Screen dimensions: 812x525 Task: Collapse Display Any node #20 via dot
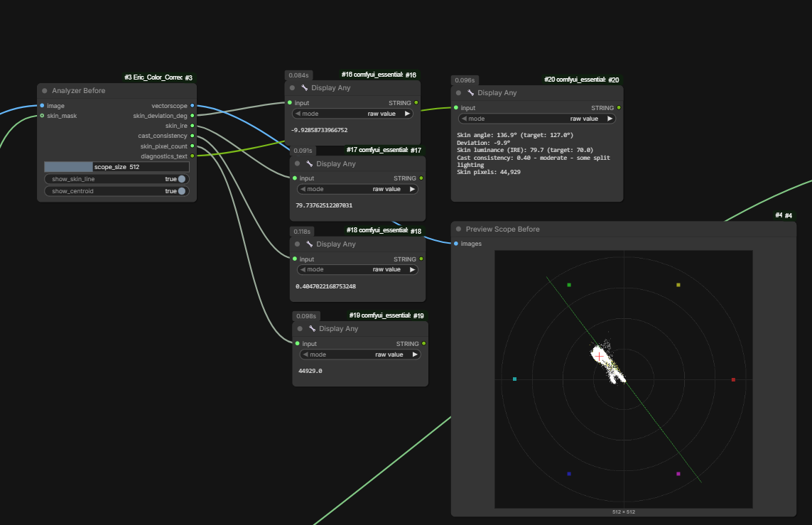coord(458,93)
